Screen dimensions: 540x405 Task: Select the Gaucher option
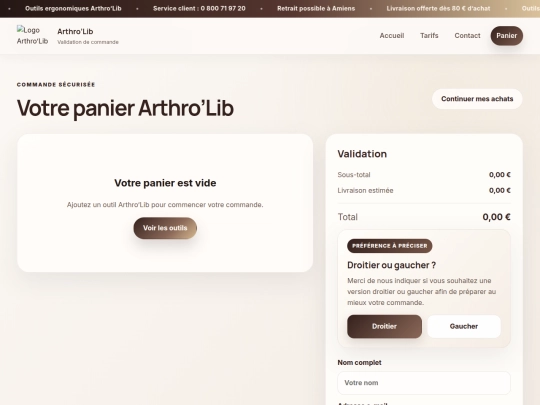click(x=464, y=326)
